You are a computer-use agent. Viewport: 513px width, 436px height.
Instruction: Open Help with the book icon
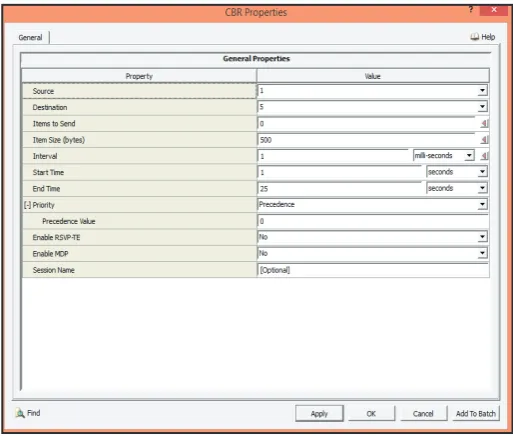click(474, 37)
